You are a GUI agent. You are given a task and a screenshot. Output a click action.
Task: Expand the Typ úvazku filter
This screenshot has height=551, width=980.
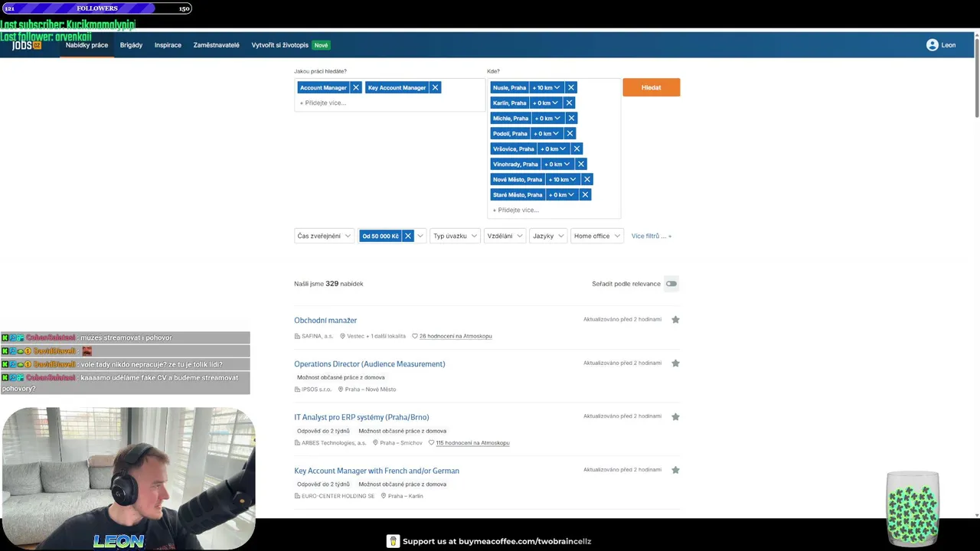click(455, 236)
